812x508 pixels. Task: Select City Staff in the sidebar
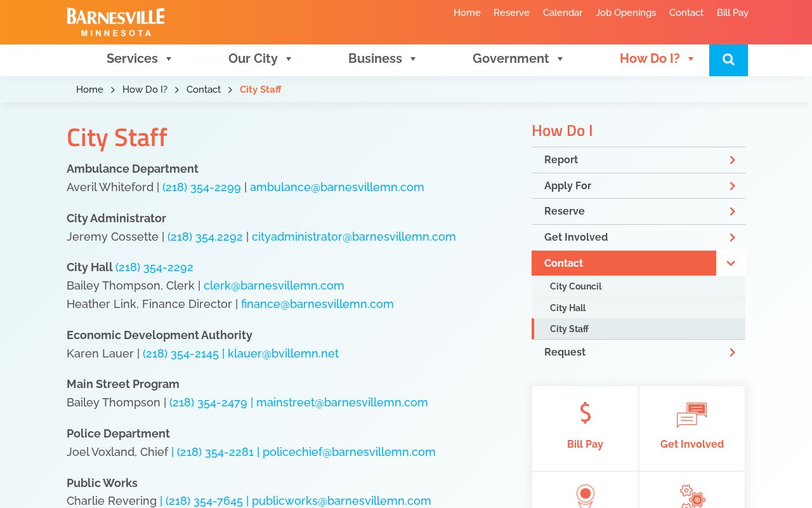[x=638, y=329]
